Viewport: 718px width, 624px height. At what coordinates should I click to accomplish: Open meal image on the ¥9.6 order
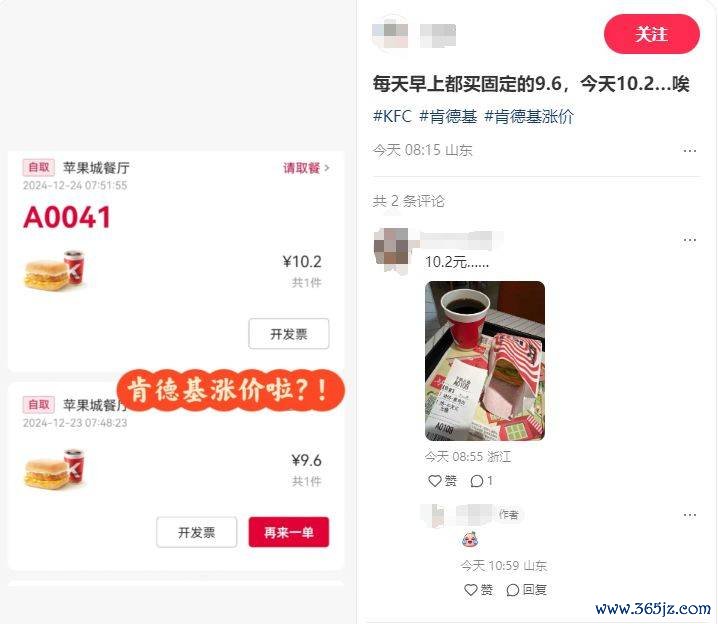point(54,469)
